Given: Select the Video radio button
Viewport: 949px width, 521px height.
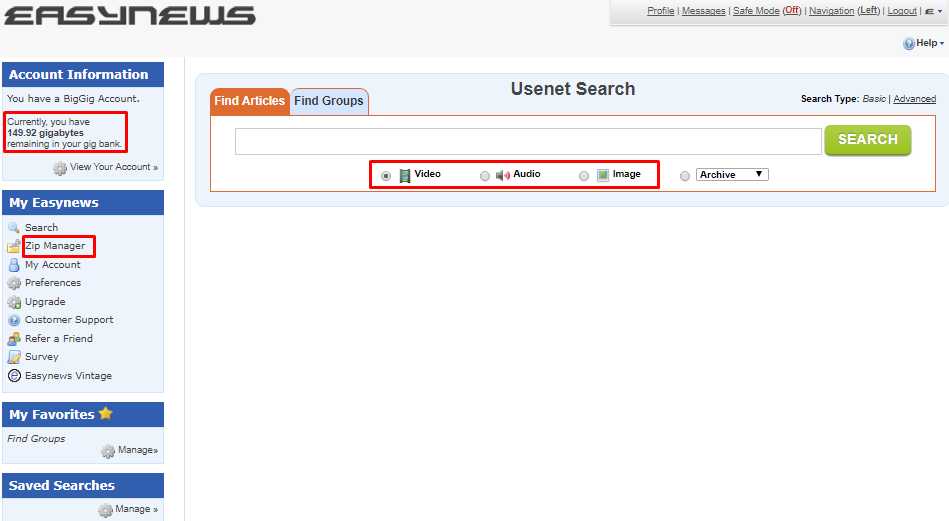Looking at the screenshot, I should 386,176.
